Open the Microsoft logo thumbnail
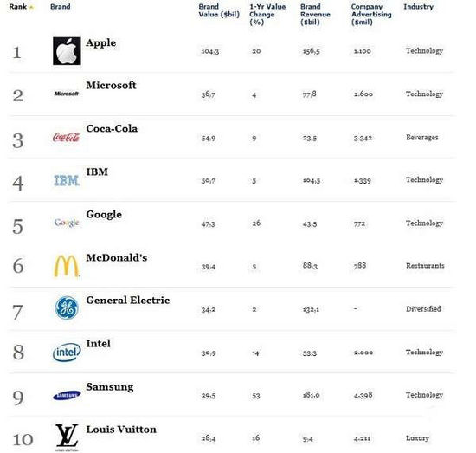This screenshot has width=476, height=453. [x=67, y=94]
